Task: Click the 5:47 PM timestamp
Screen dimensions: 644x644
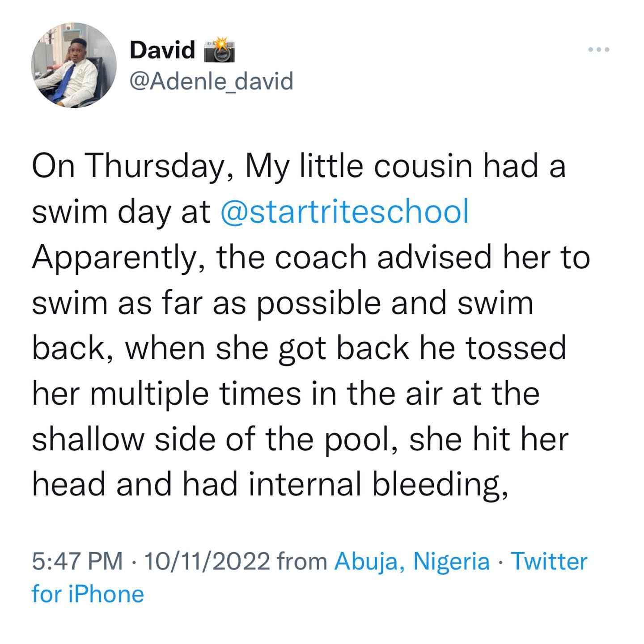Action: tap(77, 561)
